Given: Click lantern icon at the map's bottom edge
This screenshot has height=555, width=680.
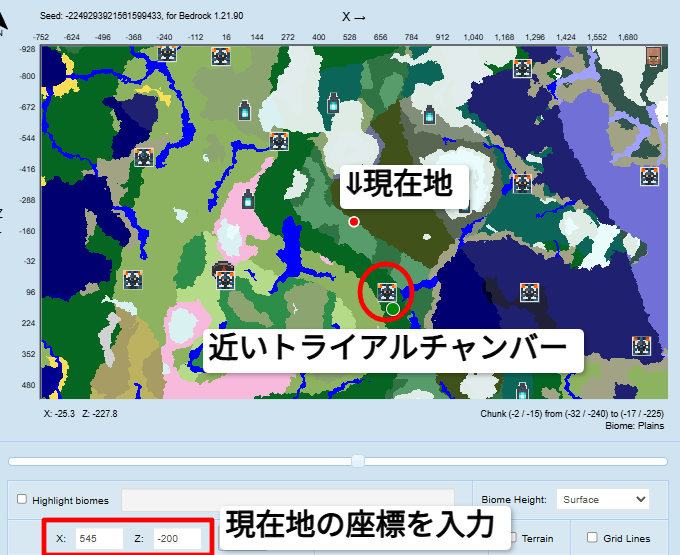Looking at the screenshot, I should (x=522, y=391).
